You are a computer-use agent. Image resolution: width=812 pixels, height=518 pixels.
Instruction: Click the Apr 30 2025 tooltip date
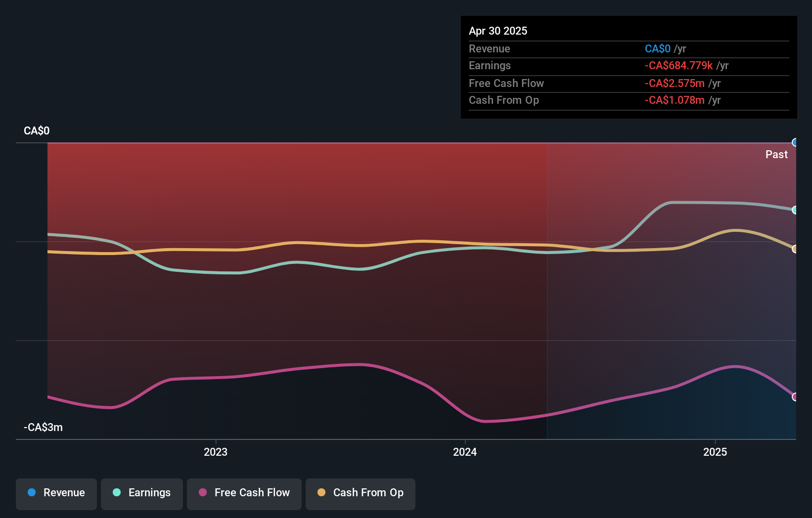click(x=498, y=31)
